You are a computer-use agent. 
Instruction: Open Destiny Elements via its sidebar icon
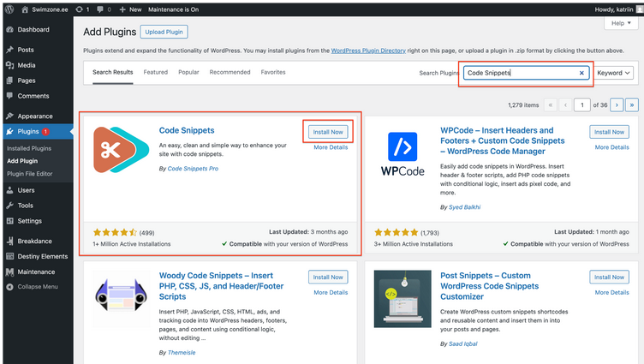point(10,256)
